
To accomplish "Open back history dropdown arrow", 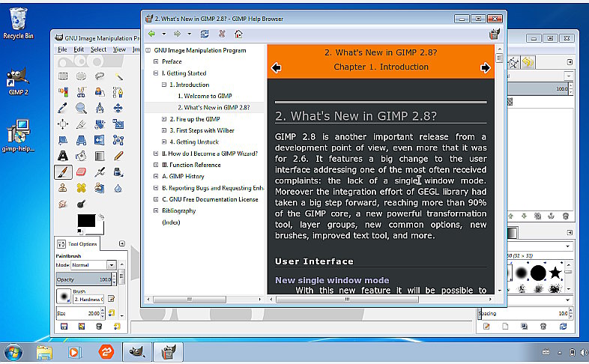I will click(x=164, y=34).
